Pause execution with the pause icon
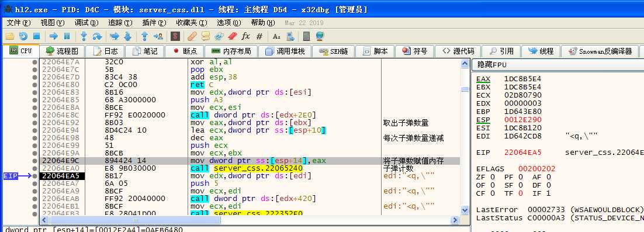 pos(67,36)
